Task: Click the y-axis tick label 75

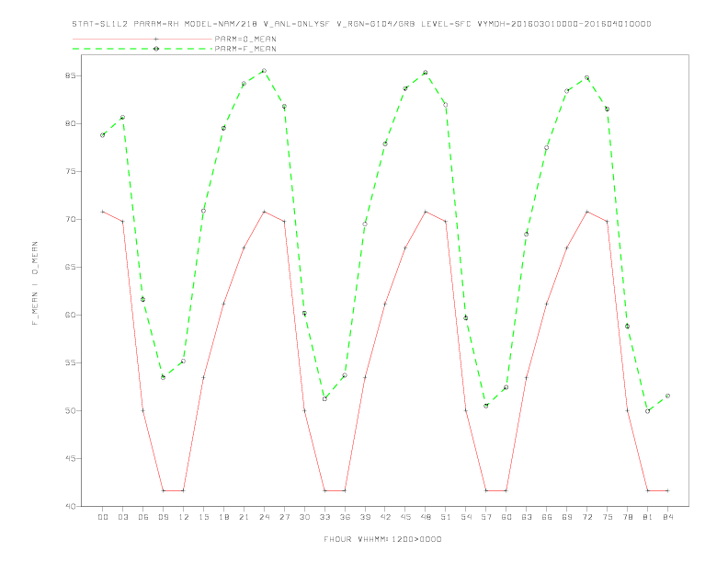Action: (x=71, y=171)
